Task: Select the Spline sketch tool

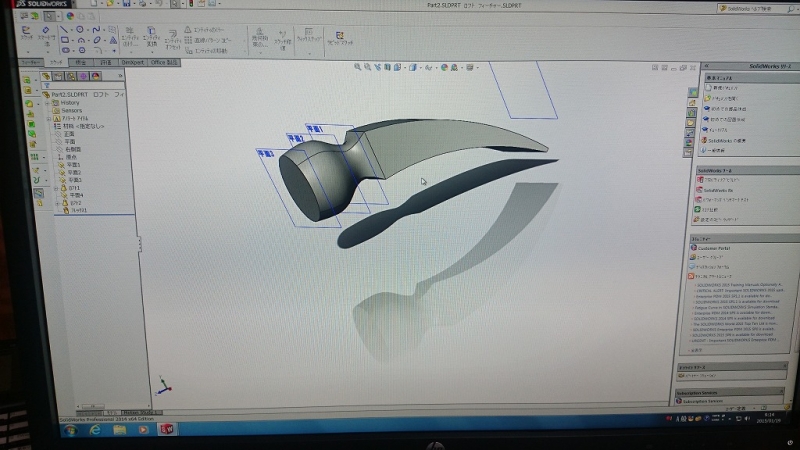Action: [x=97, y=30]
